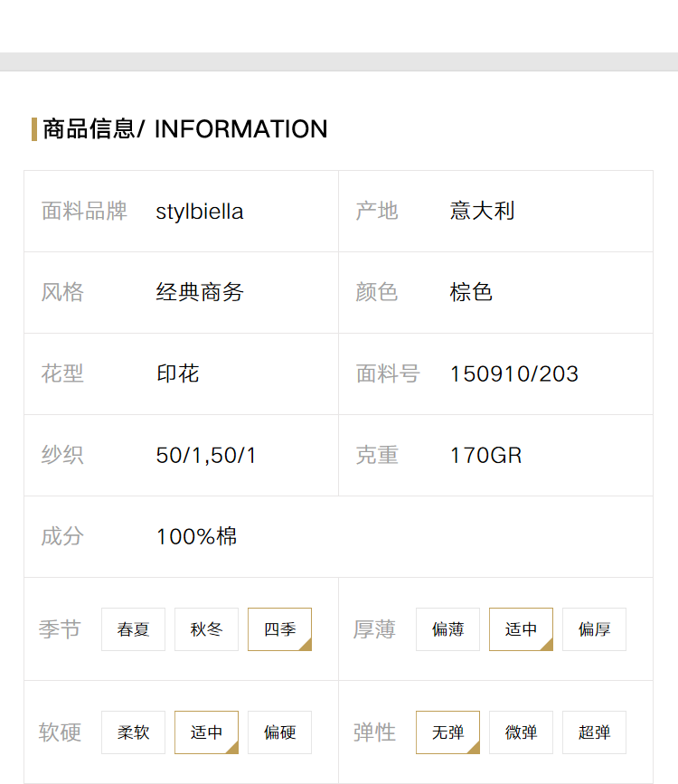Select 偏硬 softness option
This screenshot has width=678, height=784.
280,732
